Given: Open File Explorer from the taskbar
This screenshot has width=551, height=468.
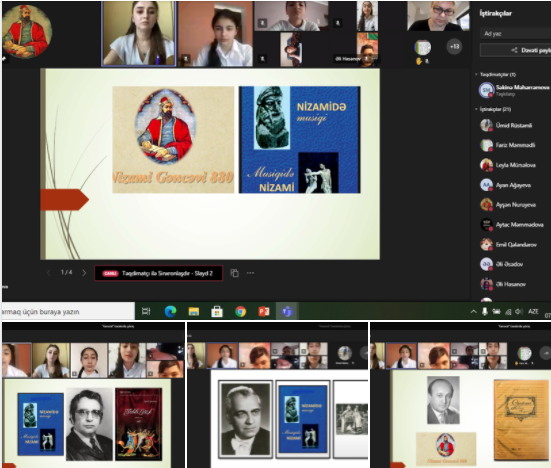Looking at the screenshot, I should tap(194, 311).
